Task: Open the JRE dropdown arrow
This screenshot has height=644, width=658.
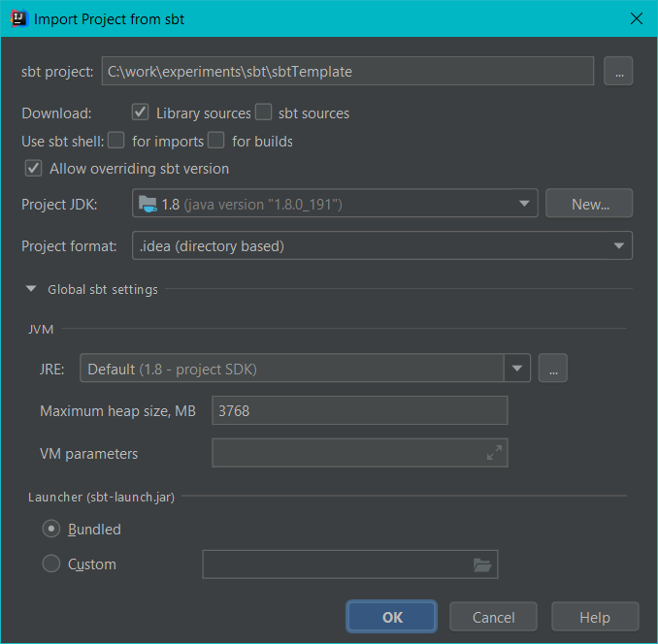Action: (517, 369)
